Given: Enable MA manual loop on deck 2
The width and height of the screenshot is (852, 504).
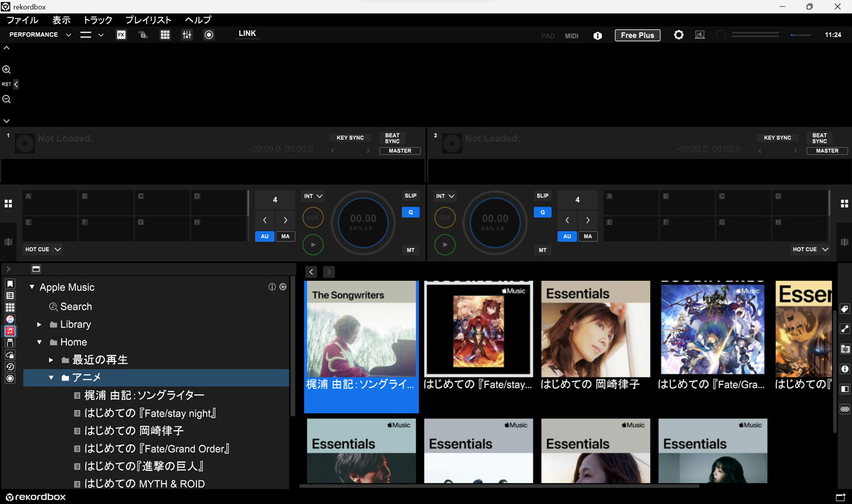Looking at the screenshot, I should click(588, 236).
